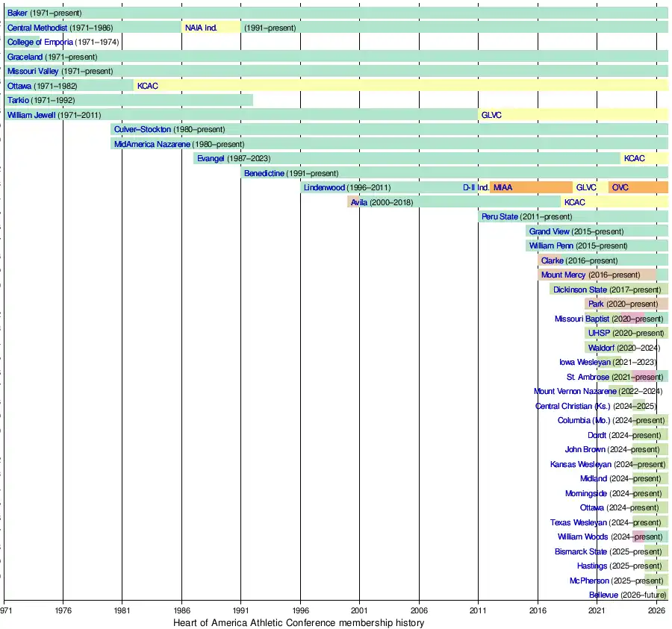Open the Central Christian (Ks.) link

coord(573,407)
